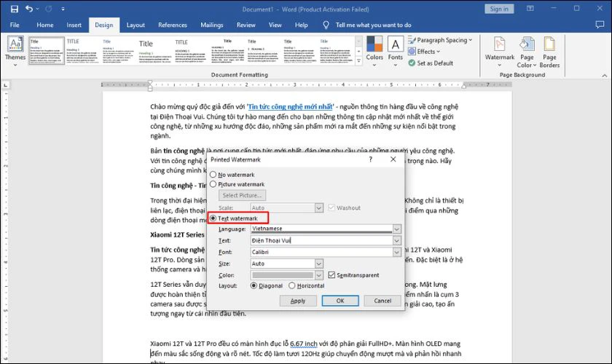The height and width of the screenshot is (364, 612).
Task: Open the Help tab
Action: [x=302, y=25]
